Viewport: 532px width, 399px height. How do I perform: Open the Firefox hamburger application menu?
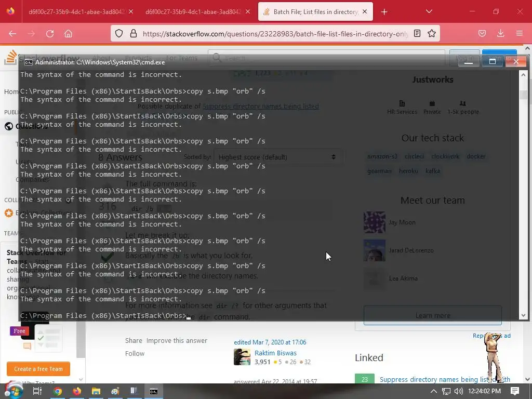519,33
